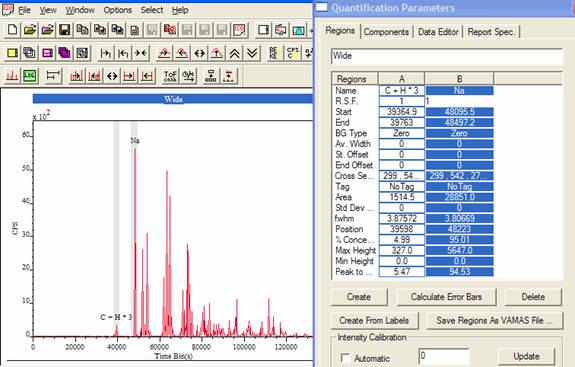575x367 pixels.
Task: Click the double down-arrow toolbar icon
Action: pos(252,53)
